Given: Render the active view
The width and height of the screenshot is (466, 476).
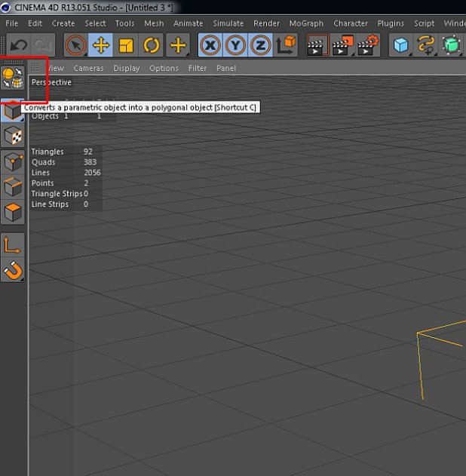Looking at the screenshot, I should pyautogui.click(x=317, y=45).
